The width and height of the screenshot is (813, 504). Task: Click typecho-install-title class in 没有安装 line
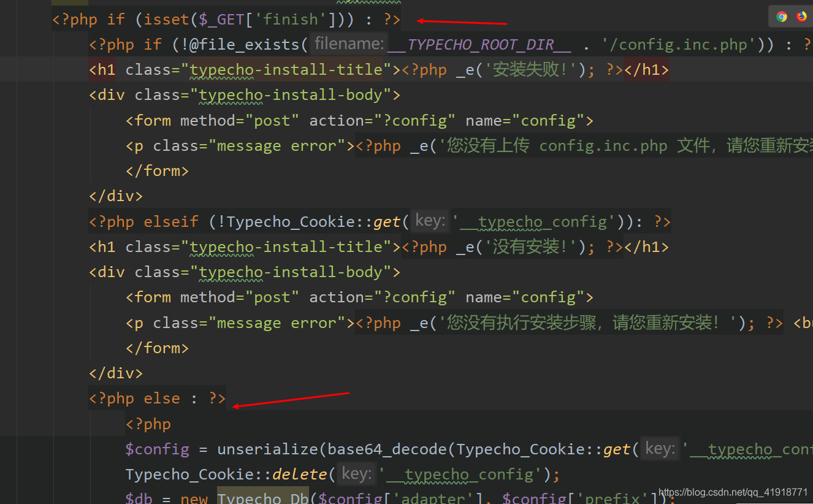pyautogui.click(x=286, y=247)
